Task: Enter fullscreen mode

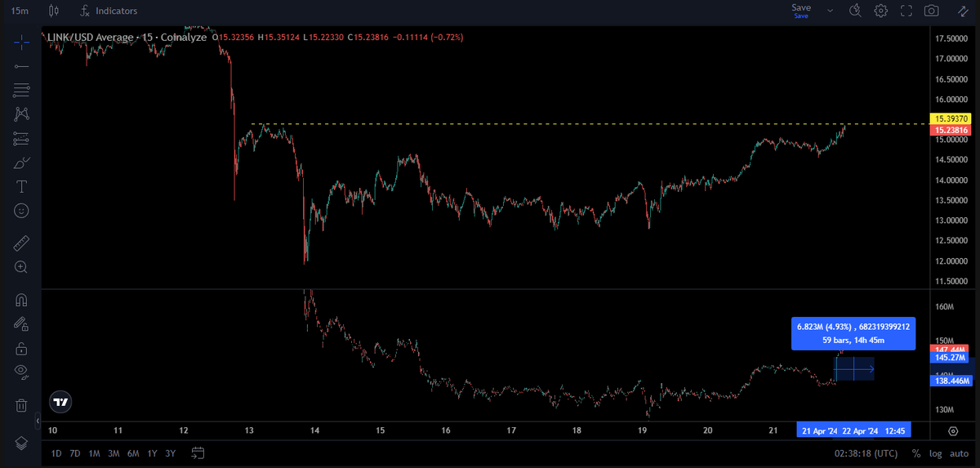Action: [906, 11]
